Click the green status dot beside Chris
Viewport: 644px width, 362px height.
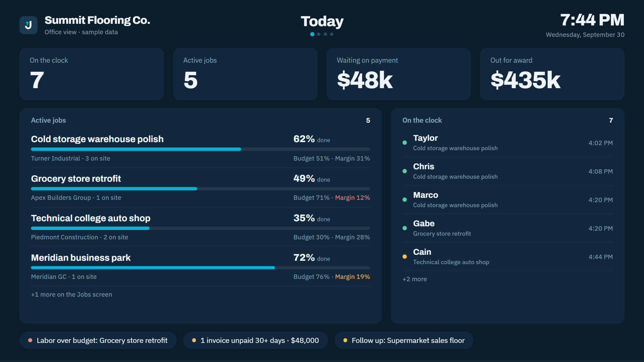[405, 171]
